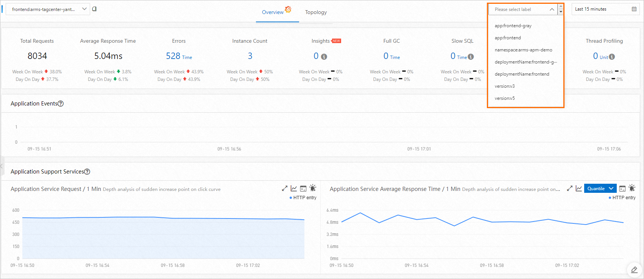
Task: Select namespace:arms-apm-demo label option
Action: pyautogui.click(x=525, y=50)
